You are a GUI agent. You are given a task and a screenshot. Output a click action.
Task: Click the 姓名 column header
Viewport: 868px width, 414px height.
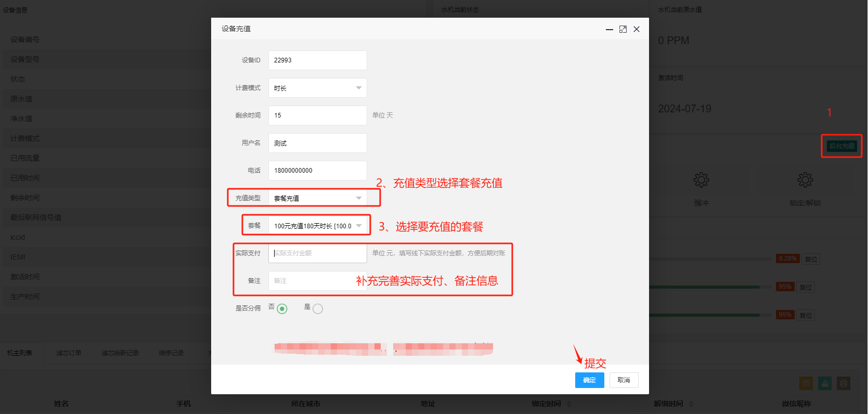coord(61,404)
